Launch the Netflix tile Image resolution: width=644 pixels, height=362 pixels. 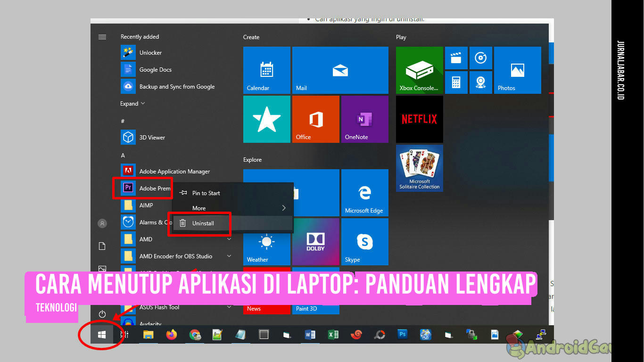(420, 119)
